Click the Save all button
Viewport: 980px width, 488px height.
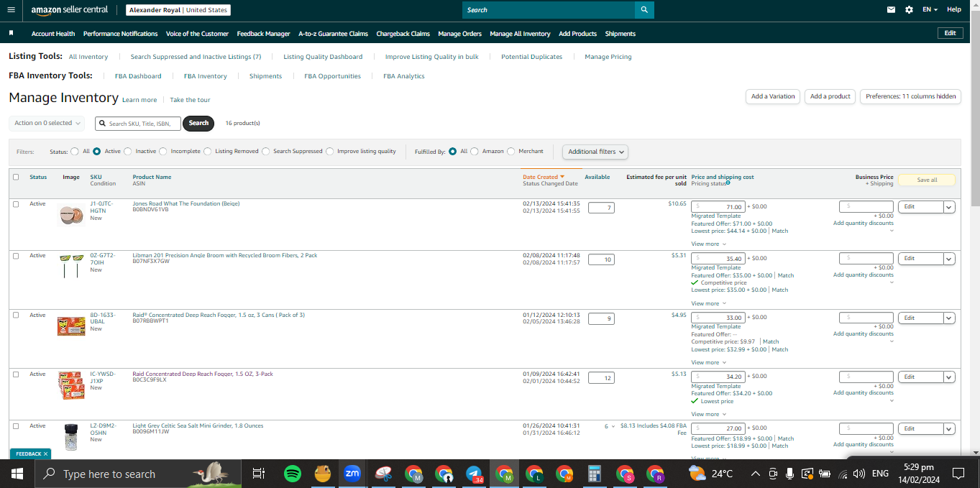pyautogui.click(x=927, y=180)
